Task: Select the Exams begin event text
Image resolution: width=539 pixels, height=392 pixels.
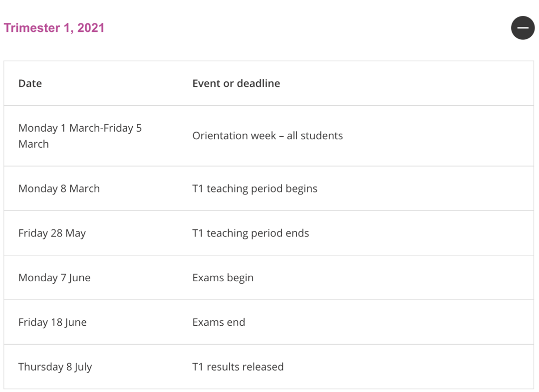Action: point(223,278)
